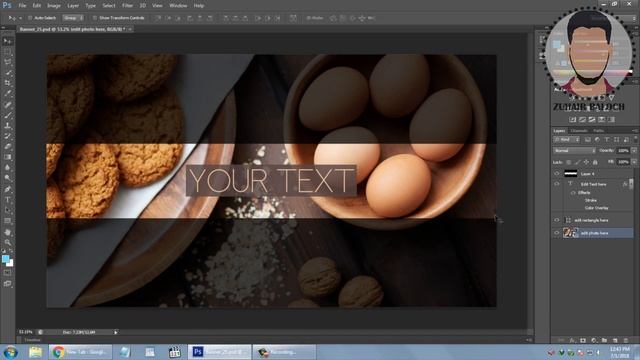Filter layers by adjustment layer icon
This screenshot has width=640, height=360.
point(597,140)
